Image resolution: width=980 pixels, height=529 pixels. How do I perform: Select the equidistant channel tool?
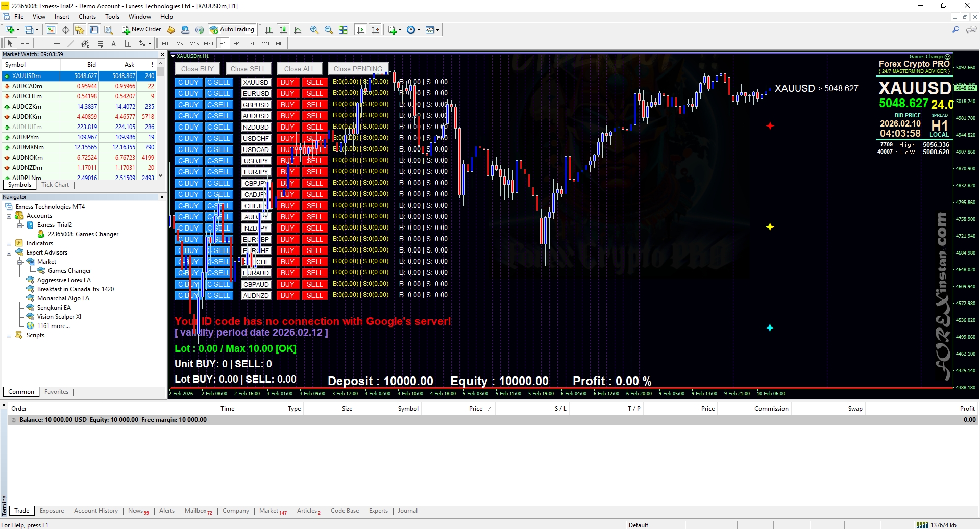click(85, 43)
